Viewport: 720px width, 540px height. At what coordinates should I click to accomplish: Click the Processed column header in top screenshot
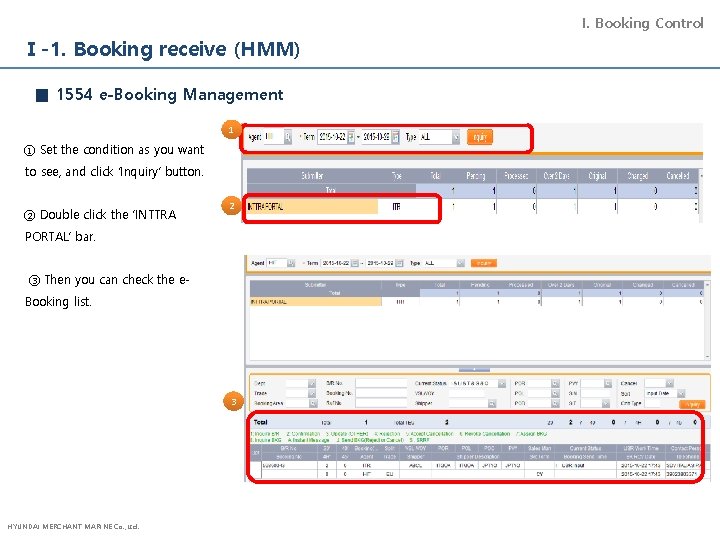click(x=516, y=175)
